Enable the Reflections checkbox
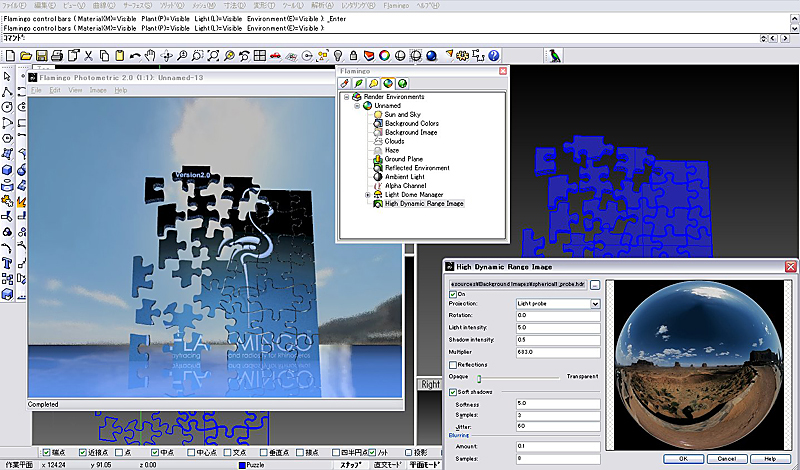This screenshot has height=470, width=800. [x=453, y=365]
